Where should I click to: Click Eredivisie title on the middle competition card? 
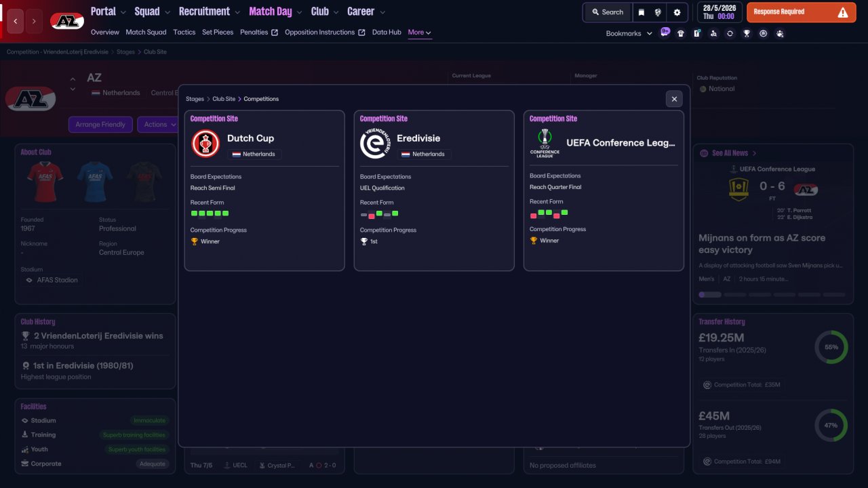(418, 138)
